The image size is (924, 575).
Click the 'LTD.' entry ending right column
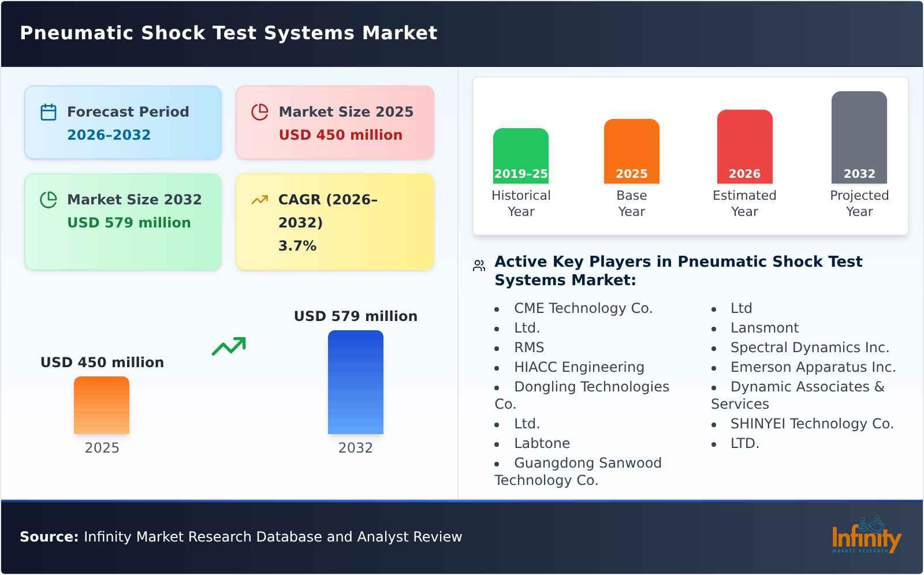(745, 443)
